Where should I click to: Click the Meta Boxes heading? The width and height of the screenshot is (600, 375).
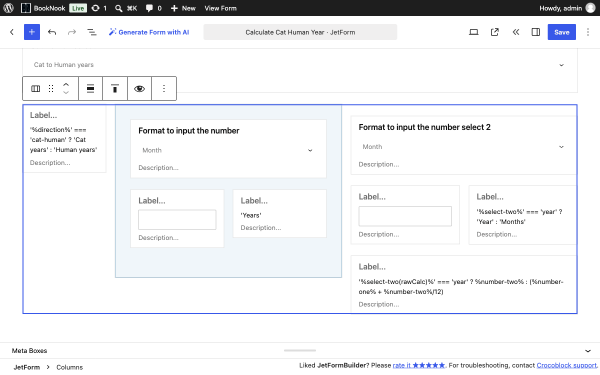click(x=29, y=351)
